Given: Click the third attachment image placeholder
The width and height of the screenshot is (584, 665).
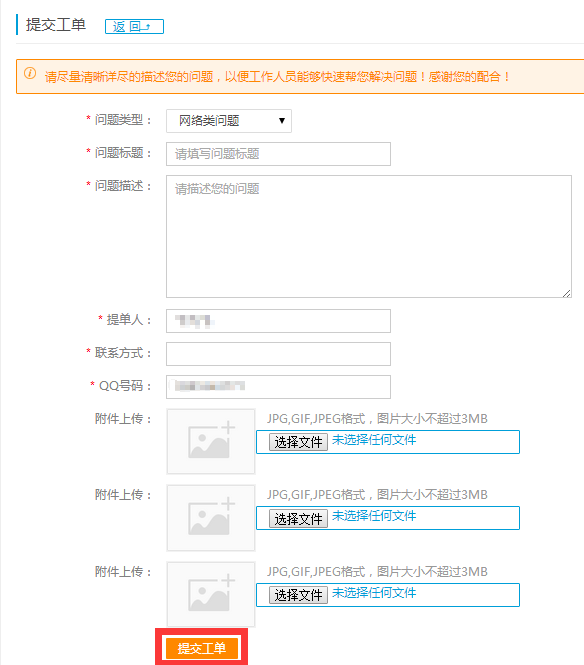Looking at the screenshot, I should 211,594.
